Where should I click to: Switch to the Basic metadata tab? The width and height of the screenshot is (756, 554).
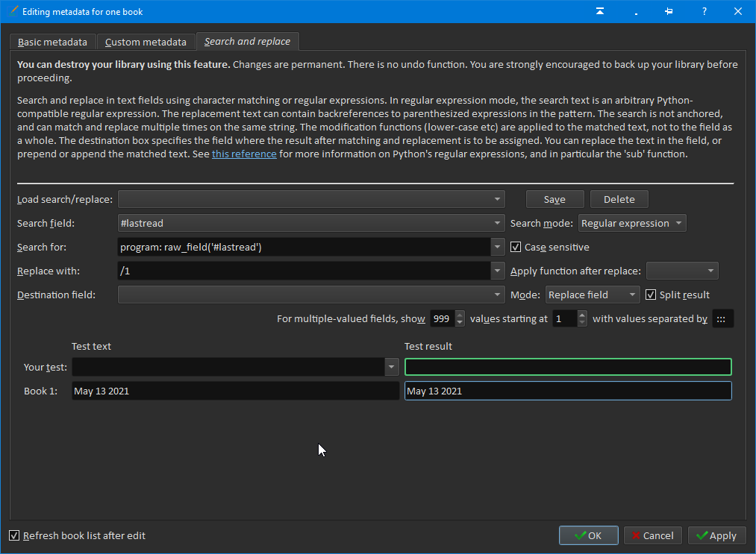(52, 42)
